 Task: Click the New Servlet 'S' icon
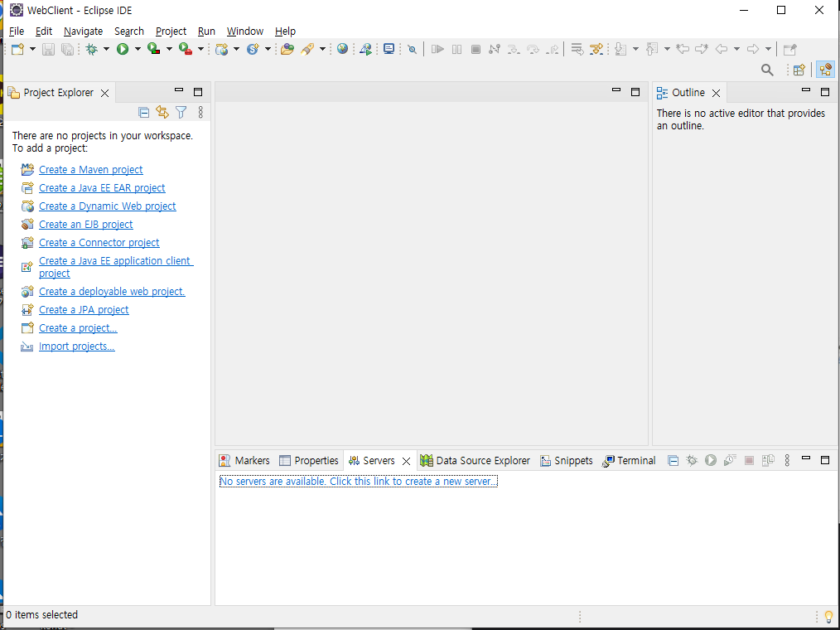[x=253, y=50]
